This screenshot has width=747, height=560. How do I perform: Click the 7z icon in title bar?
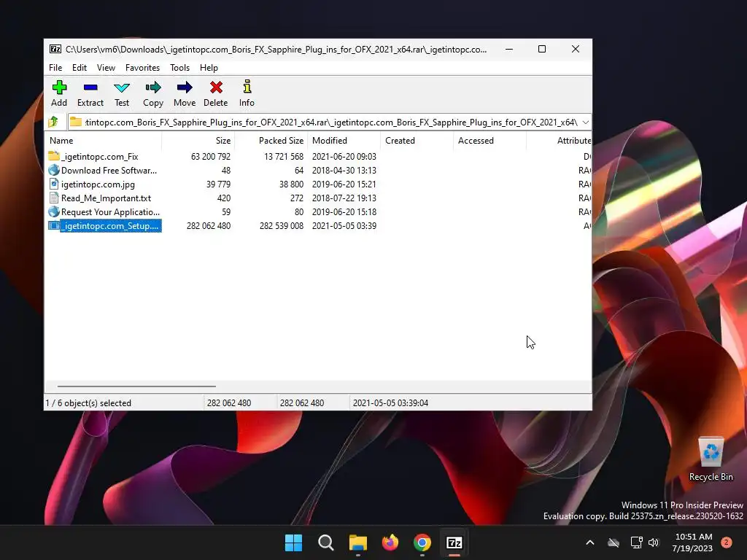coord(55,49)
